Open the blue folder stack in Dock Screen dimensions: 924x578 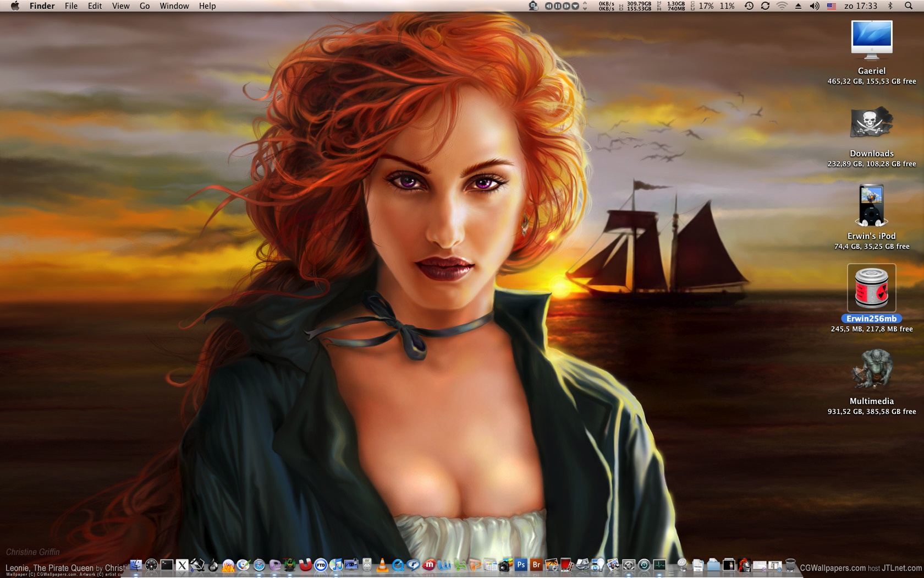[x=713, y=565]
